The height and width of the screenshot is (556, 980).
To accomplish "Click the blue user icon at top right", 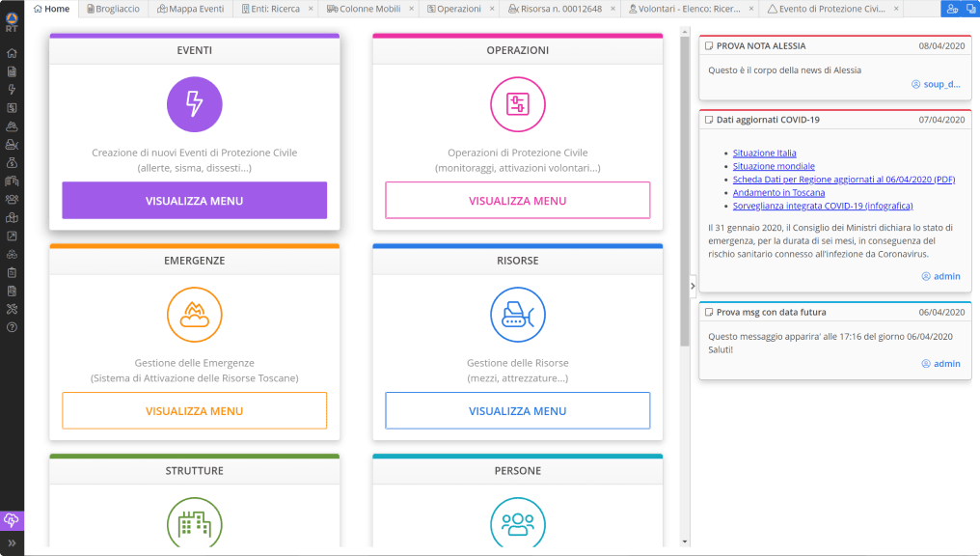I will (952, 9).
